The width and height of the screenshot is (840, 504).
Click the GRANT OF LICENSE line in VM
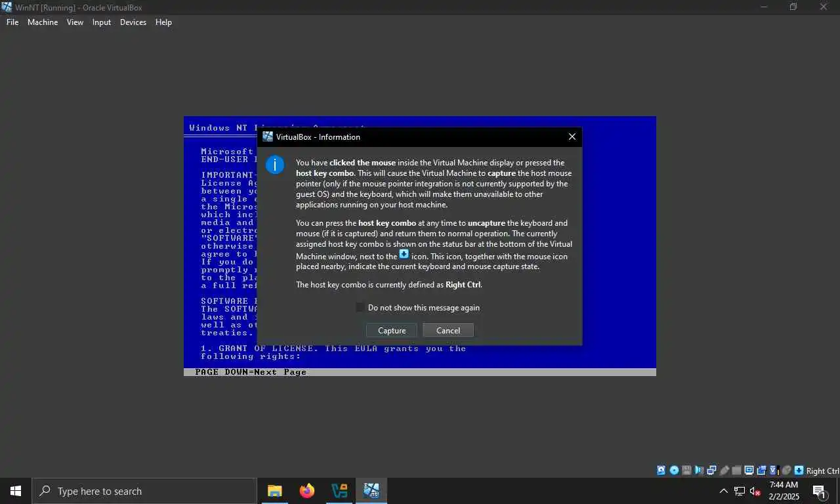click(x=333, y=348)
